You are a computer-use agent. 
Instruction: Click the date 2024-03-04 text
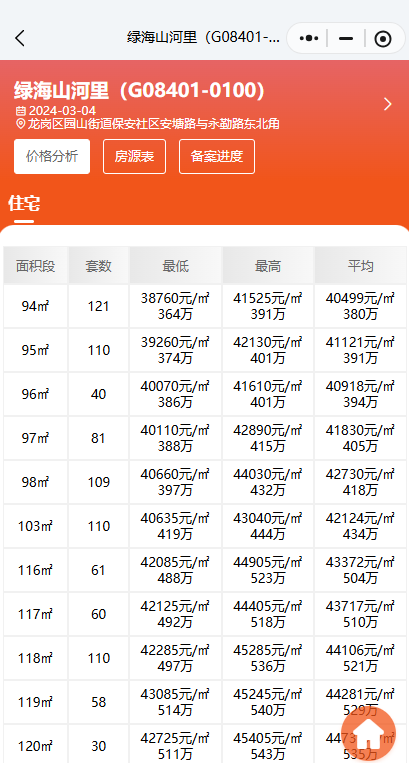click(62, 111)
